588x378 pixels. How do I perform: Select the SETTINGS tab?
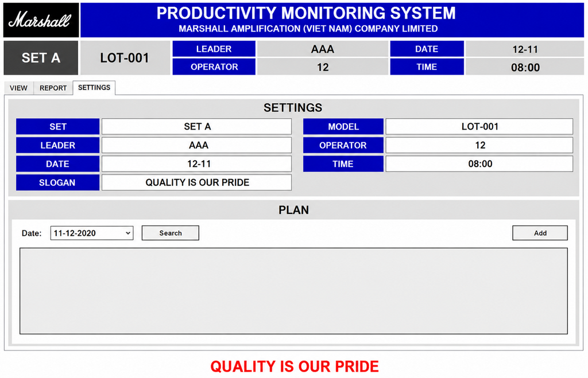(94, 88)
